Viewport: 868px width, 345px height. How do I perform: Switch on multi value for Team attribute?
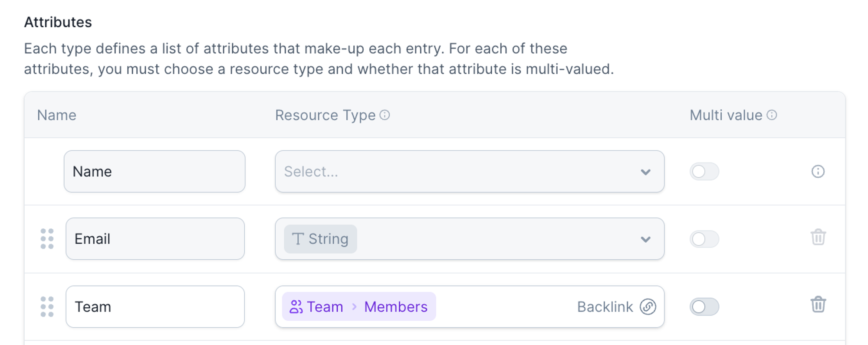pos(704,307)
